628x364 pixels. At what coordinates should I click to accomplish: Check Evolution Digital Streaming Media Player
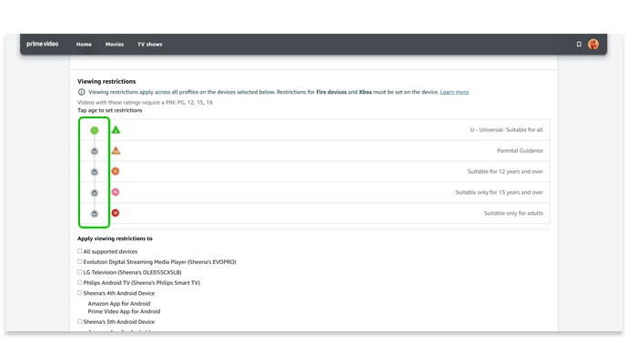pyautogui.click(x=80, y=261)
